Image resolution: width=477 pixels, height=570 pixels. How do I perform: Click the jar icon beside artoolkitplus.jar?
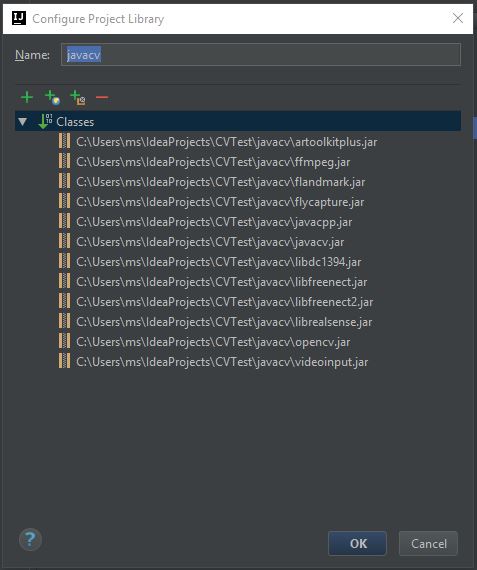(64, 141)
